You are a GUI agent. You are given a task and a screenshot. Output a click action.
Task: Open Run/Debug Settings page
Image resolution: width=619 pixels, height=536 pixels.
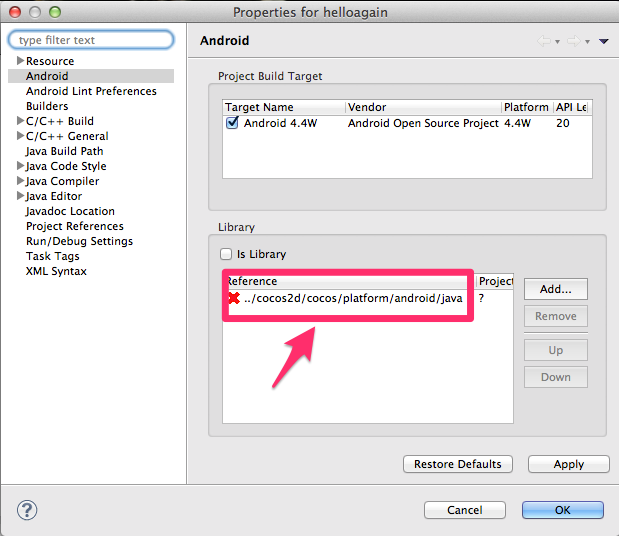pyautogui.click(x=79, y=241)
